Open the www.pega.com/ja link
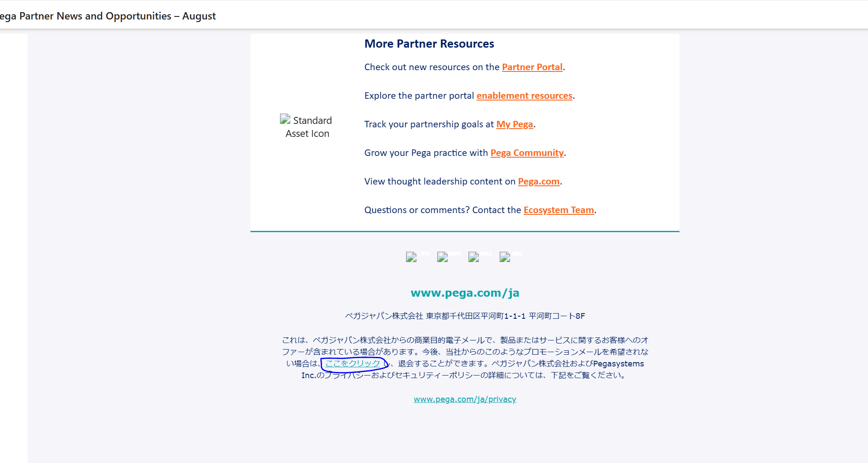Viewport: 868px width, 463px height. 465,293
